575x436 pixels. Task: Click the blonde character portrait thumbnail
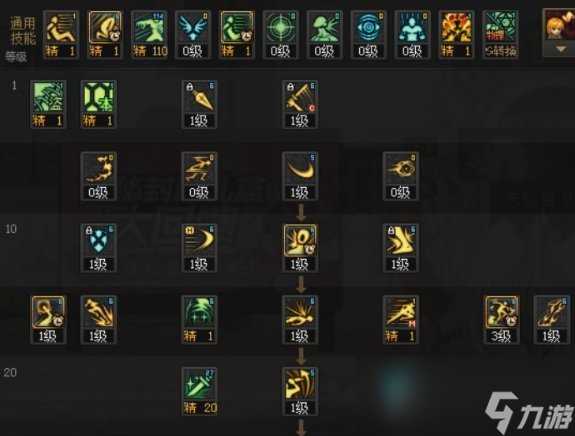tap(560, 25)
